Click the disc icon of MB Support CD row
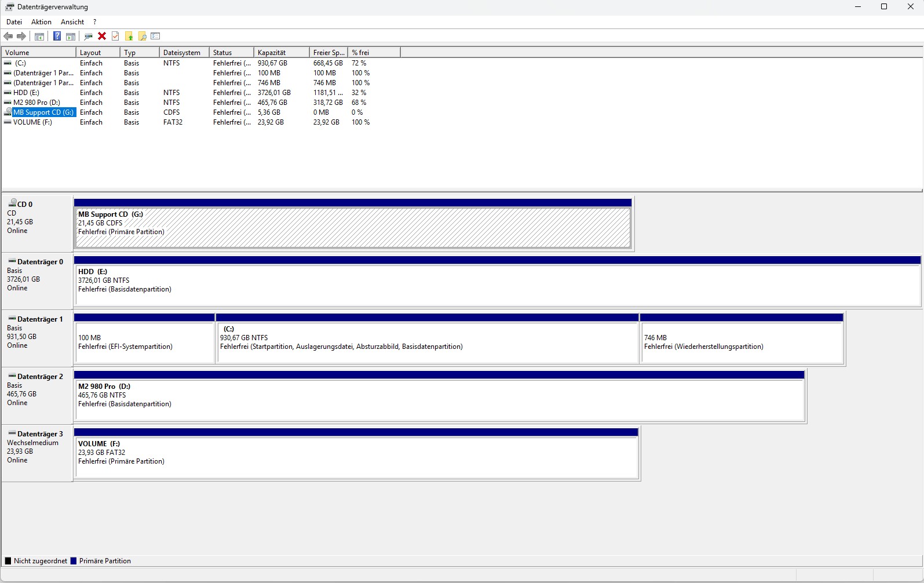924x583 pixels. [x=8, y=112]
